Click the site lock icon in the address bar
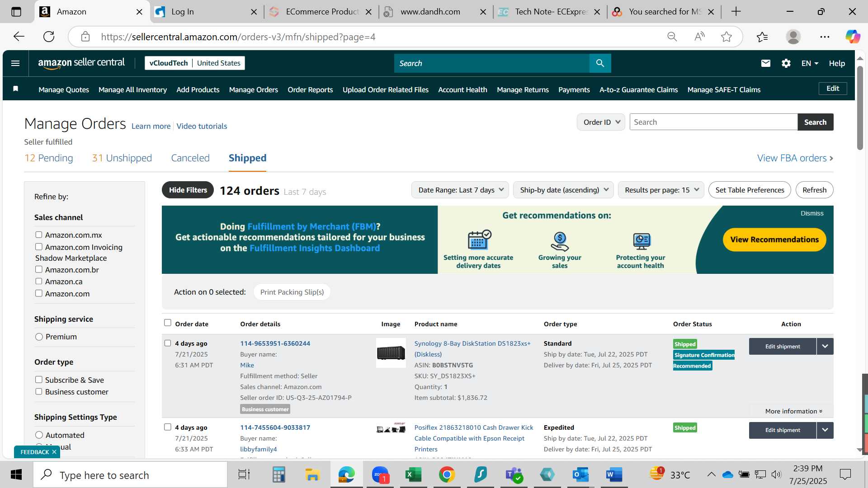The width and height of the screenshot is (868, 488). (x=85, y=37)
